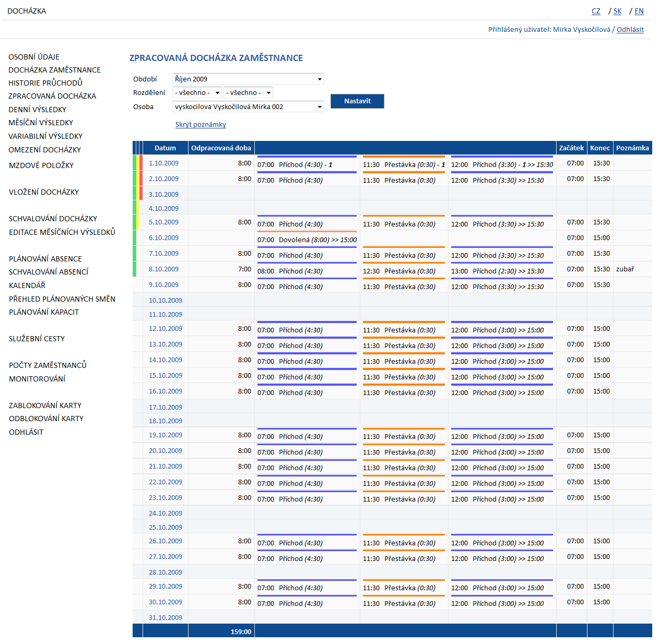Go to MONITOROVÁNÍ
This screenshot has height=644, width=659.
point(37,379)
